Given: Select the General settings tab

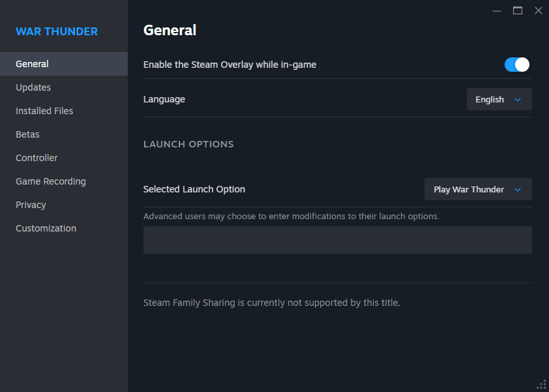Looking at the screenshot, I should coord(33,64).
